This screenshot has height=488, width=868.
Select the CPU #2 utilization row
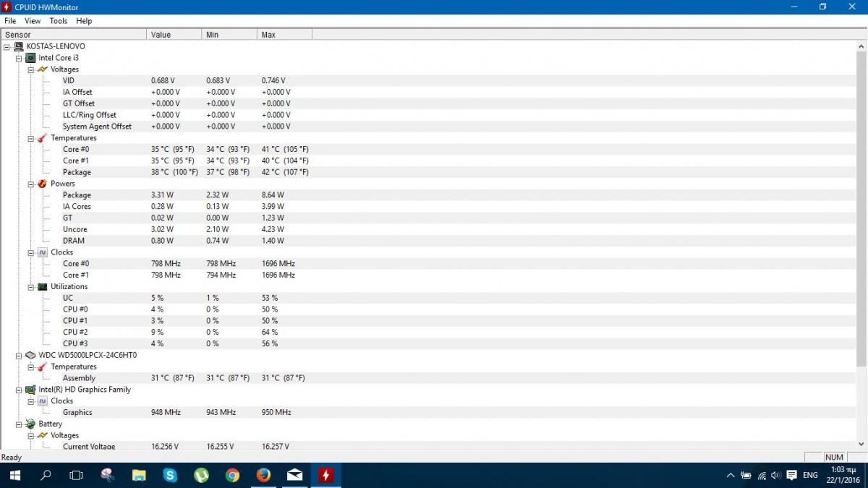click(x=428, y=333)
